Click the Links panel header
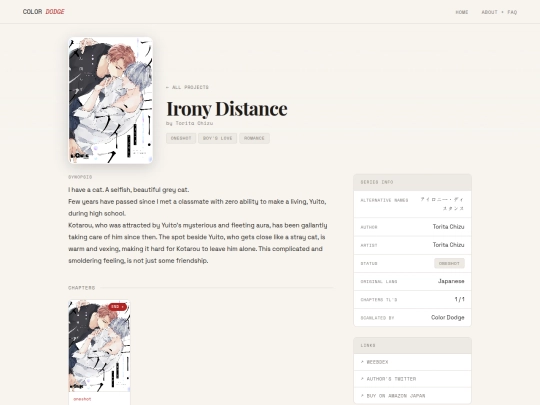Image resolution: width=540 pixels, height=405 pixels. (x=413, y=345)
